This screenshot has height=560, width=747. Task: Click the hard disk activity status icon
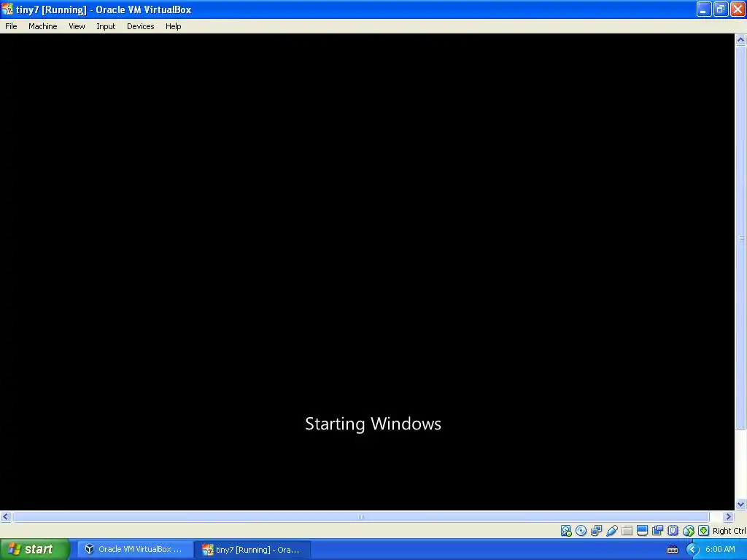[x=566, y=531]
